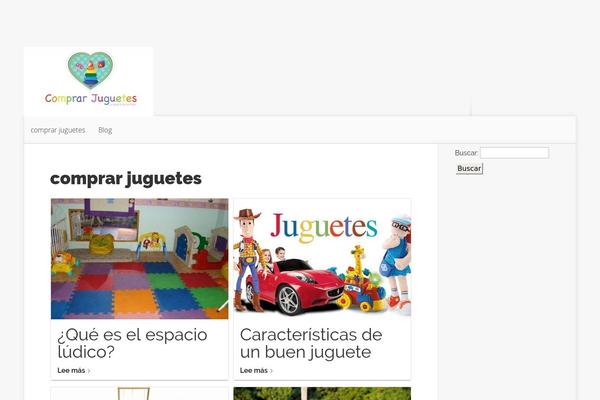
Task: Click chevron arrow after first 'Lee más'
Action: pos(89,371)
